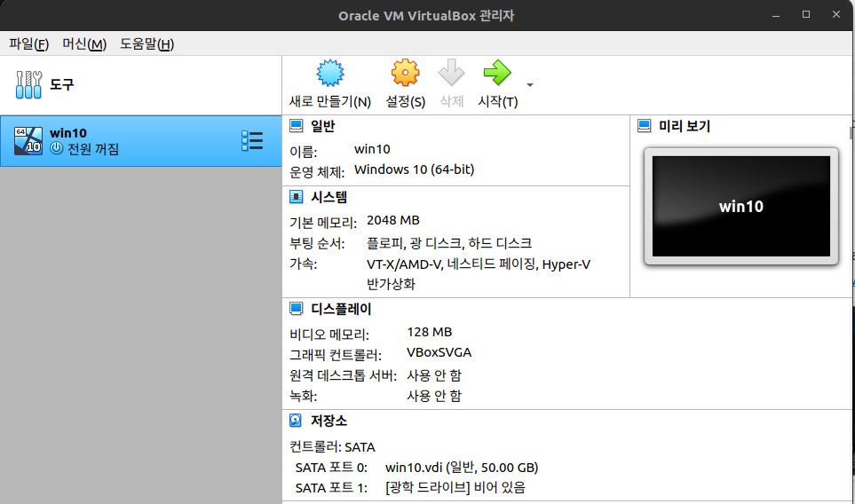The width and height of the screenshot is (855, 504).
Task: Click the 컨트롤러: SATA label
Action: [332, 447]
